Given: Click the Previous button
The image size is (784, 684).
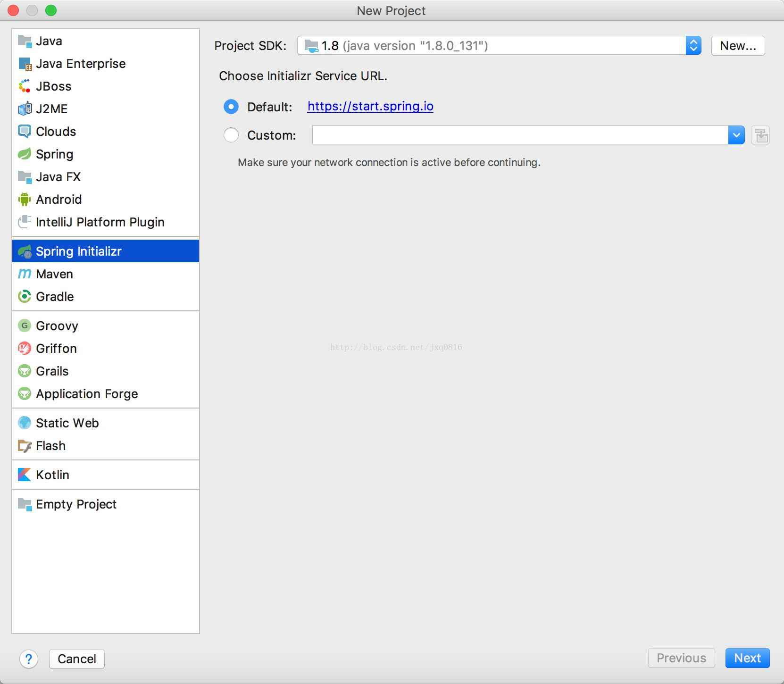Looking at the screenshot, I should pyautogui.click(x=681, y=658).
